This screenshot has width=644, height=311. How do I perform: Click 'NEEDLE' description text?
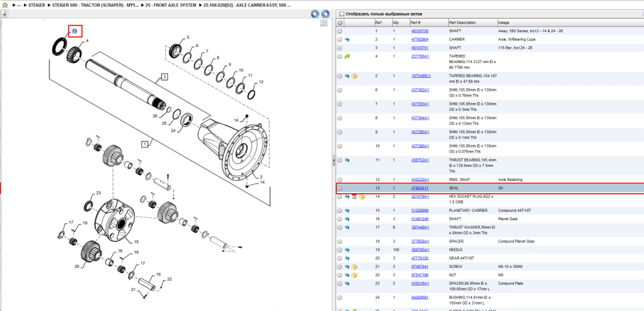click(455, 250)
